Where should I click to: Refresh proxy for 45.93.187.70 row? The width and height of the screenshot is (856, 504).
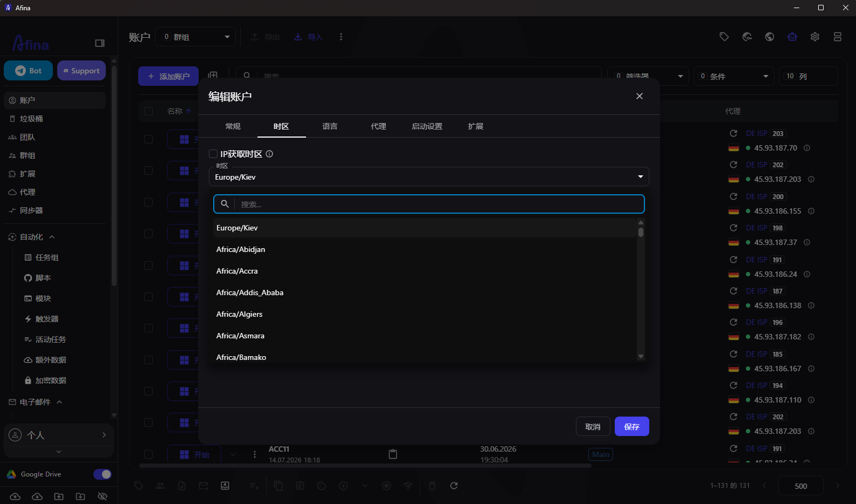coord(733,133)
